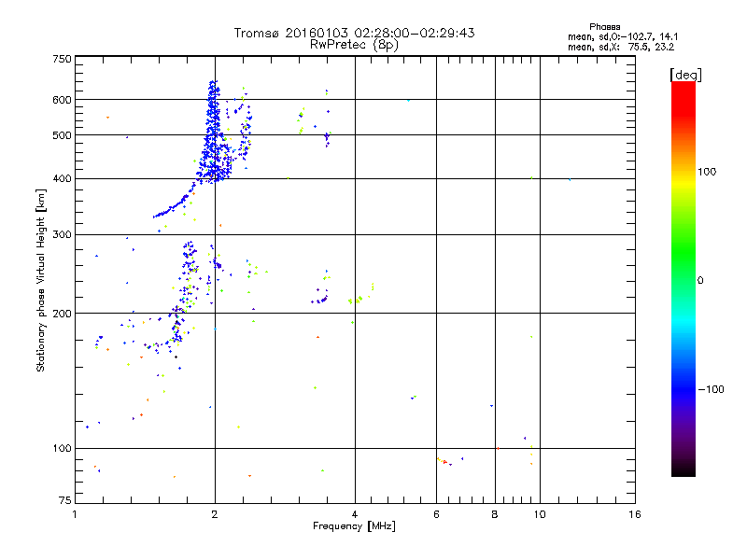Click the y-axis label '750'

[62, 59]
